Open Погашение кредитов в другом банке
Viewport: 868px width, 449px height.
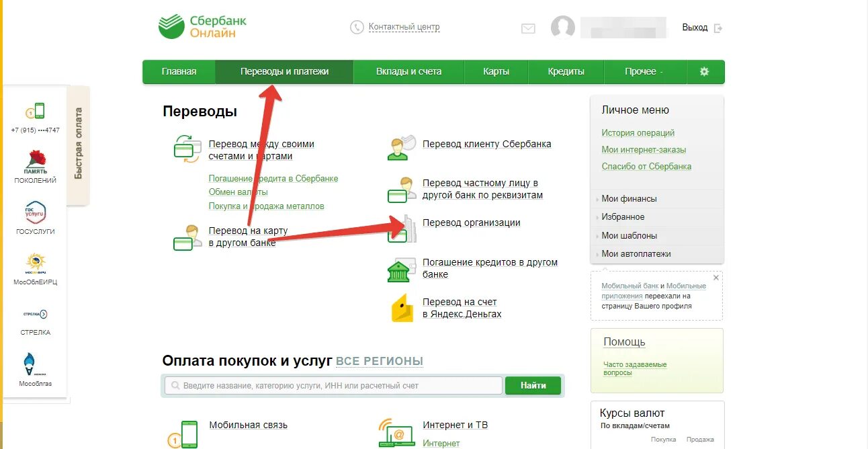pos(490,268)
